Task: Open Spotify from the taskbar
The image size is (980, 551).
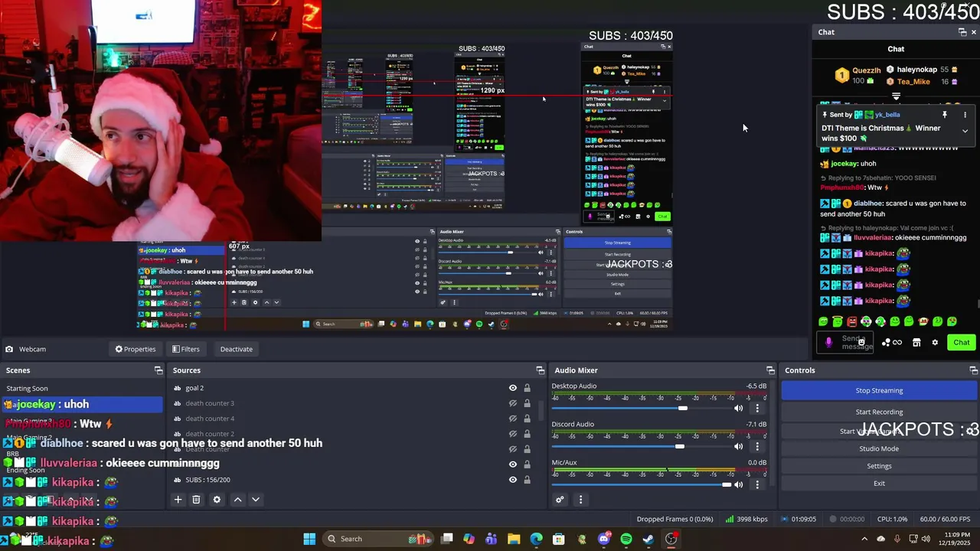Action: pyautogui.click(x=626, y=539)
